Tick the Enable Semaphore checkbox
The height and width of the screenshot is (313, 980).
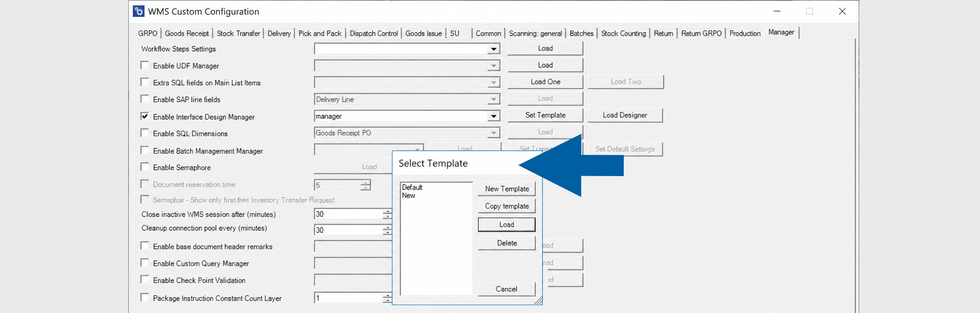coord(145,167)
